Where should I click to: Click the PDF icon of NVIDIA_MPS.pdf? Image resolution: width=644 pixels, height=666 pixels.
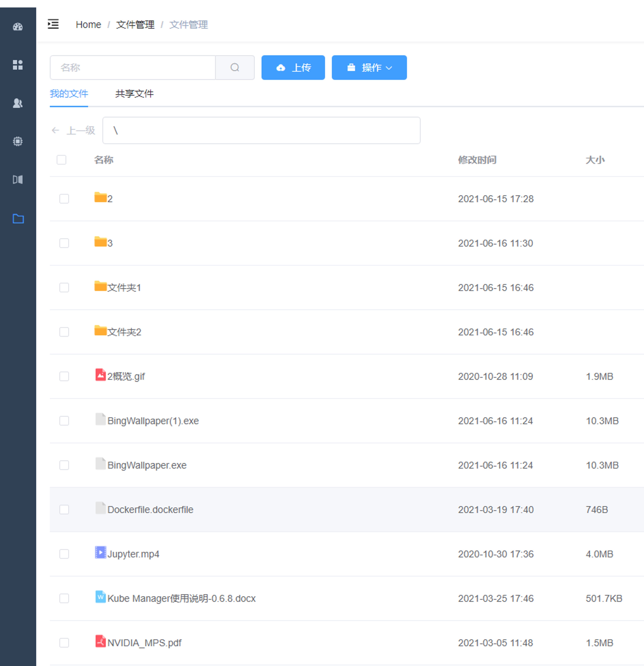(x=101, y=642)
